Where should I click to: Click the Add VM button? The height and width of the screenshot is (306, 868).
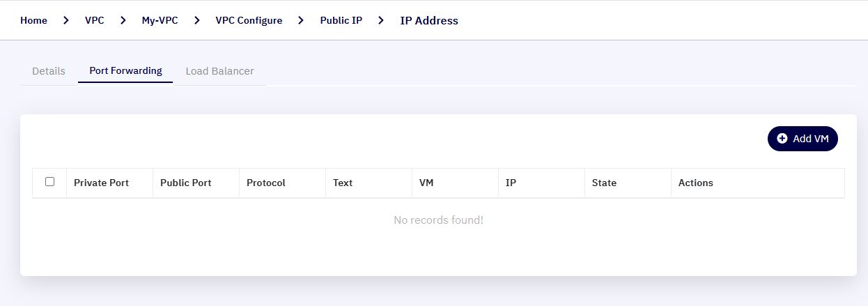point(803,139)
